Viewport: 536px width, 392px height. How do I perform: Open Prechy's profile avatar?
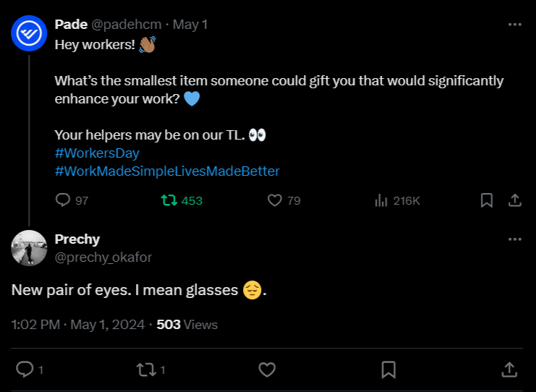point(29,248)
